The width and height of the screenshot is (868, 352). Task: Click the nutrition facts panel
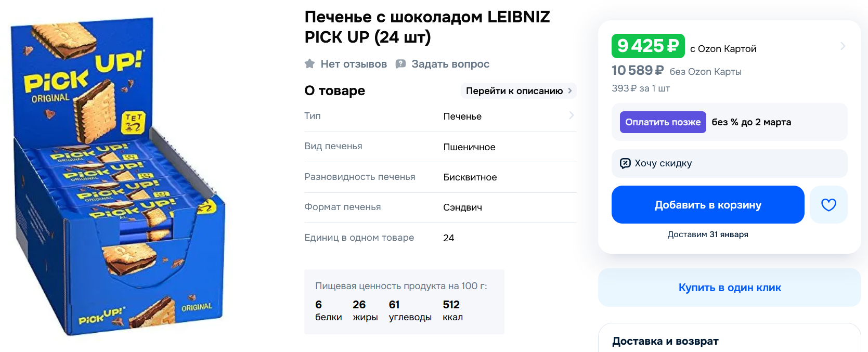[404, 302]
